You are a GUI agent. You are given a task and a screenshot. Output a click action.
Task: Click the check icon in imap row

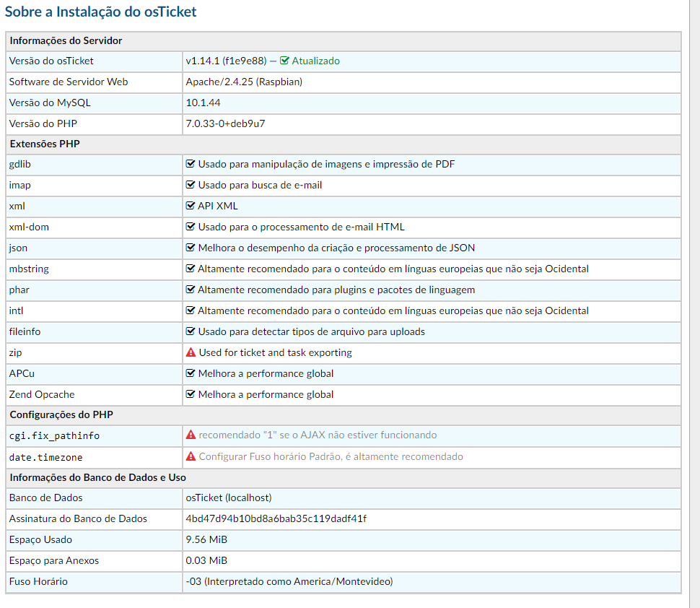[x=191, y=185]
